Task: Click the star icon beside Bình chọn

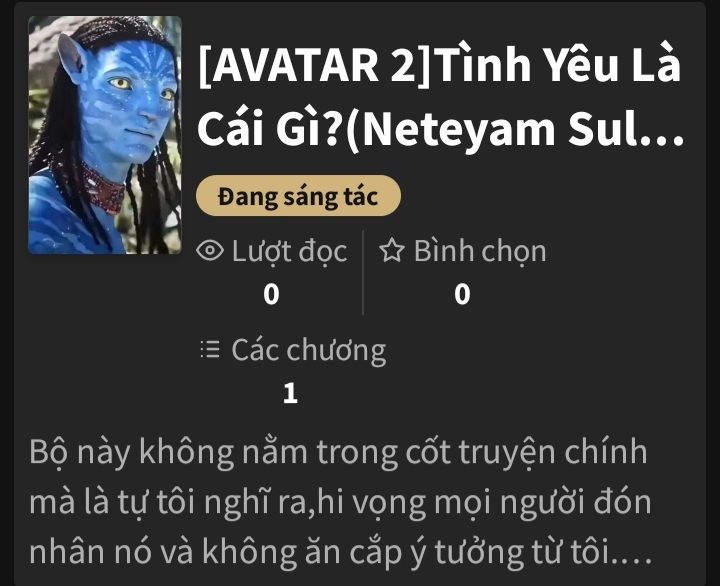Action: pyautogui.click(x=392, y=250)
